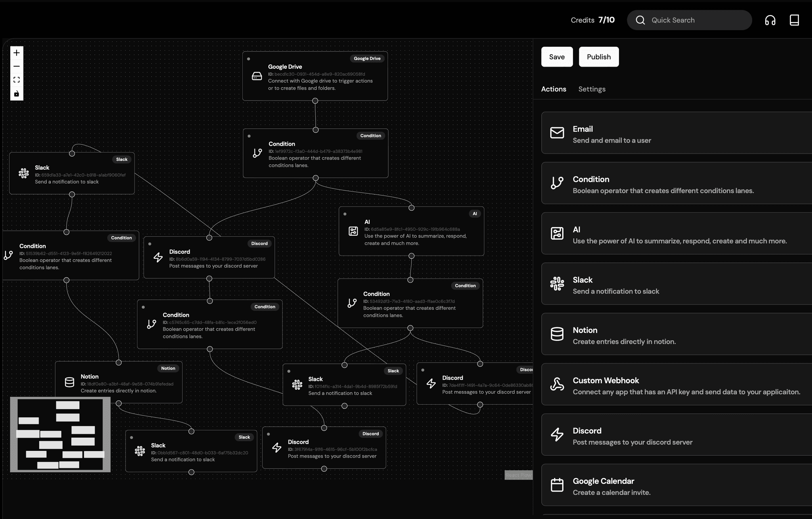Click the Custom Webhook action icon
The height and width of the screenshot is (519, 812).
coord(557,384)
